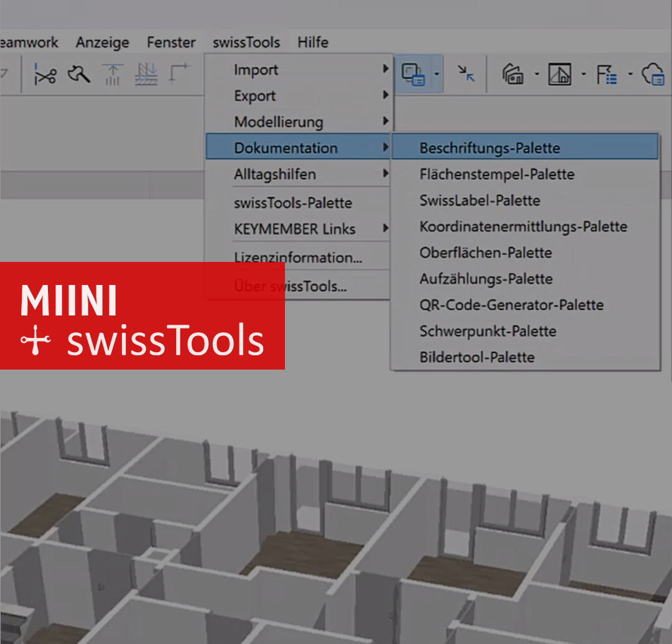Expand the Import submenu

[299, 70]
